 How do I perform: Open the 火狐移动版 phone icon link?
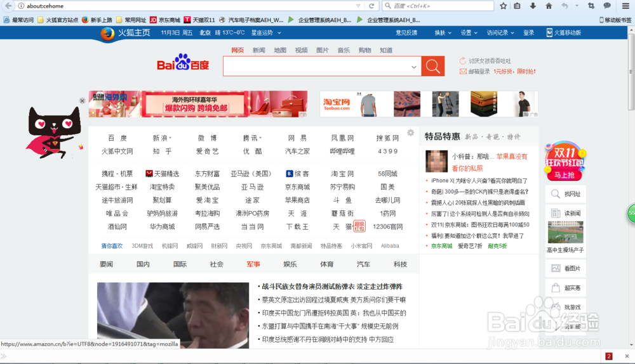[x=564, y=33]
